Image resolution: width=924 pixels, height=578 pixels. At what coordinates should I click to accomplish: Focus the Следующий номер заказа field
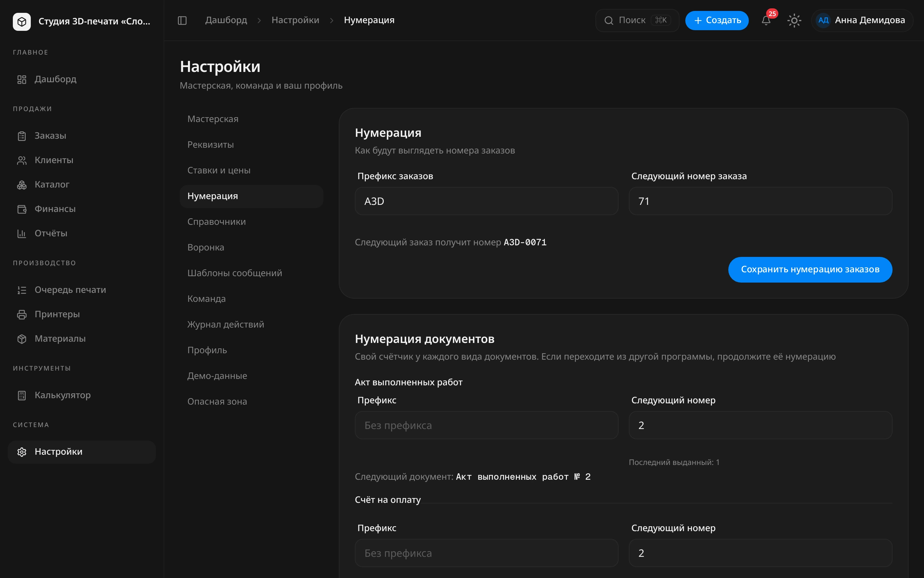pyautogui.click(x=760, y=201)
